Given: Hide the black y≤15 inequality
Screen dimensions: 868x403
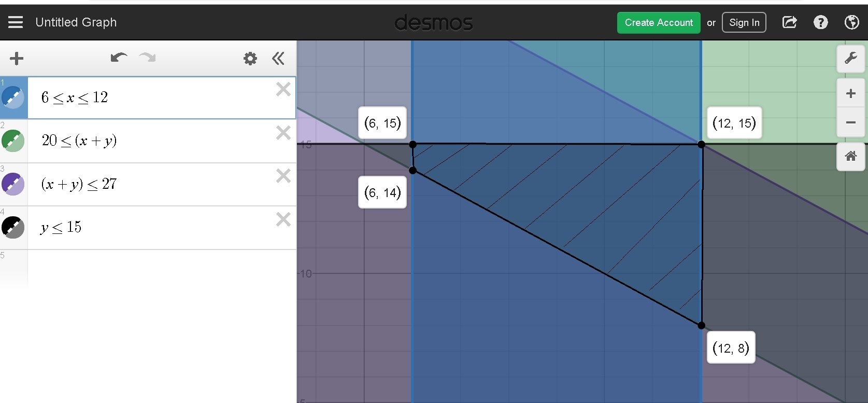Looking at the screenshot, I should coord(13,227).
